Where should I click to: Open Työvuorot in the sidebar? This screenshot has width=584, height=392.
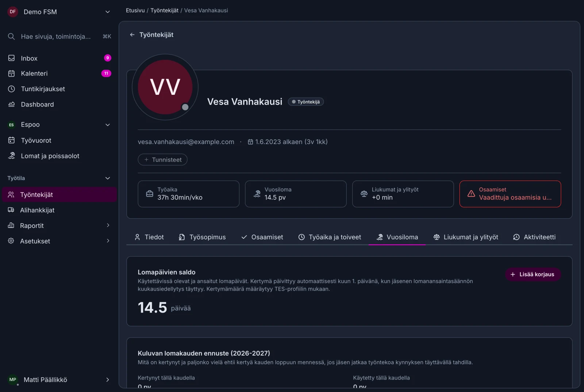tap(59, 140)
